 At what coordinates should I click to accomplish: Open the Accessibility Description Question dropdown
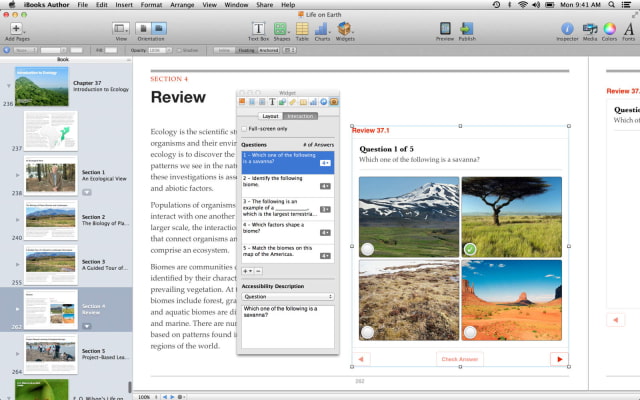(x=288, y=297)
